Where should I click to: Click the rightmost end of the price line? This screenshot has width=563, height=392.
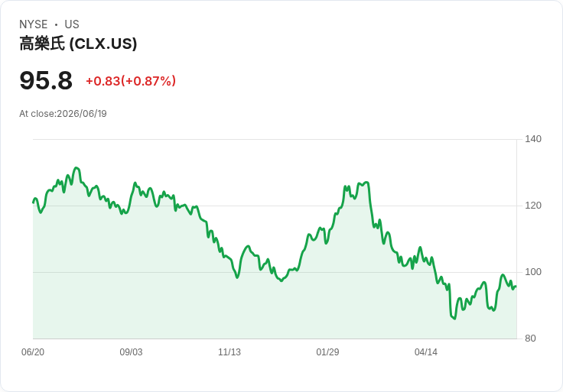pyautogui.click(x=516, y=287)
